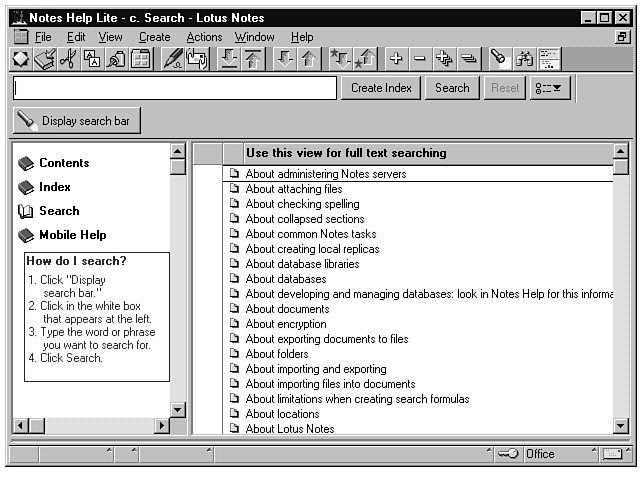Open the Create menu
This screenshot has height=480, width=640.
154,37
